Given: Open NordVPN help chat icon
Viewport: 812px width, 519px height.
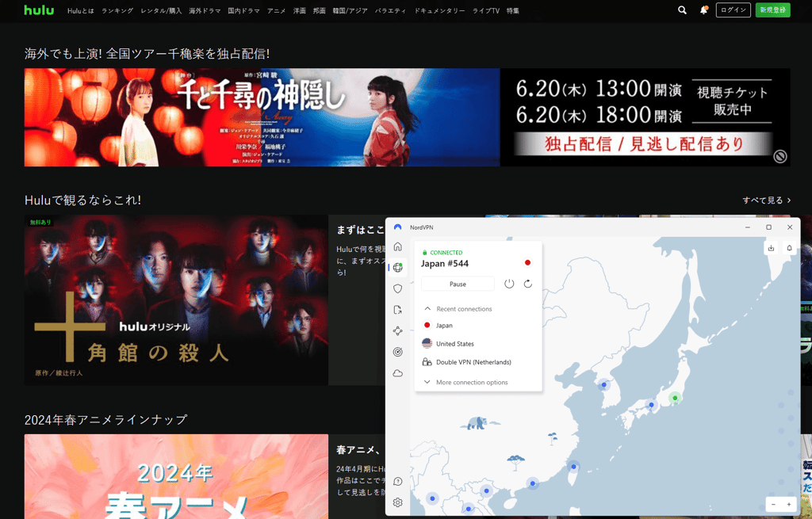Looking at the screenshot, I should [x=398, y=481].
